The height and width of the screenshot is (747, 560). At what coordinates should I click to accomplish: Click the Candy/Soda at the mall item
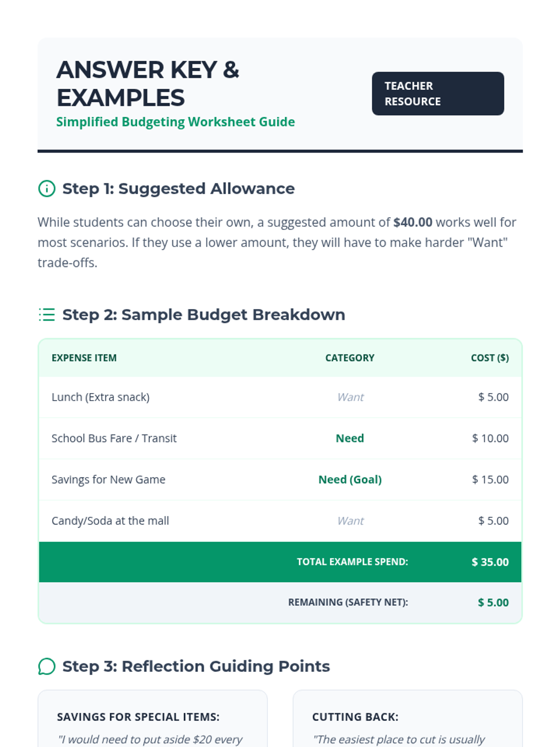tap(110, 521)
